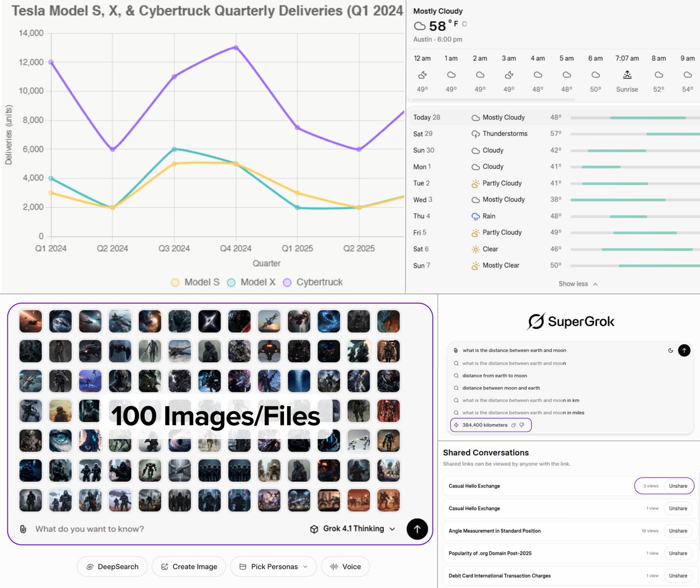Click the hourly forecast horizontal scrollbar

pos(494,100)
